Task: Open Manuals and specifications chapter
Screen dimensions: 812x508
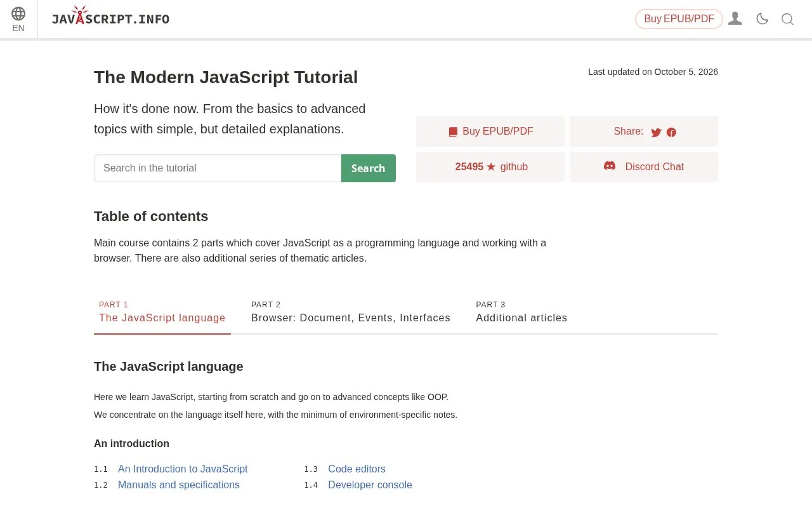Action: pyautogui.click(x=179, y=485)
